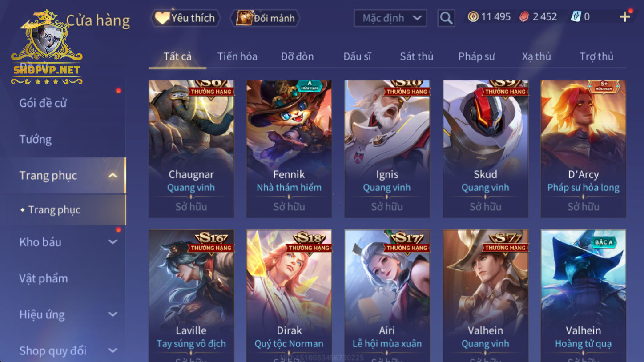Expand the Kho báu section
The height and width of the screenshot is (362, 644).
113,242
